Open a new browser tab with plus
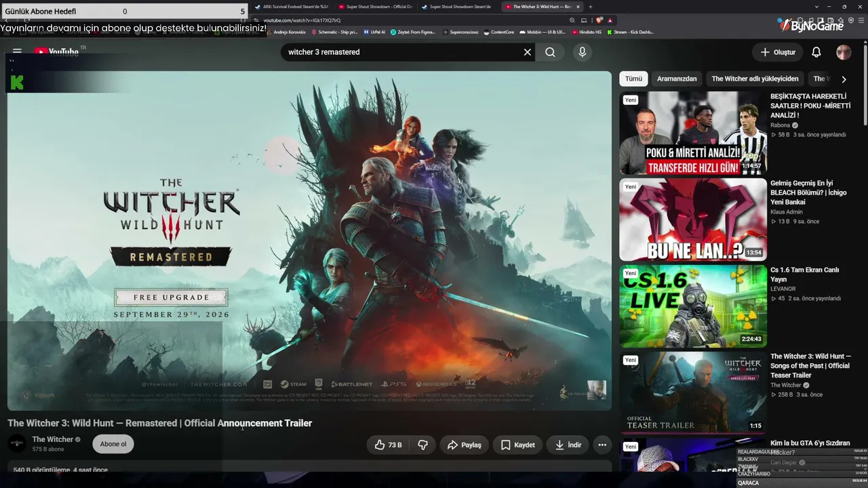This screenshot has width=868, height=488. click(591, 7)
